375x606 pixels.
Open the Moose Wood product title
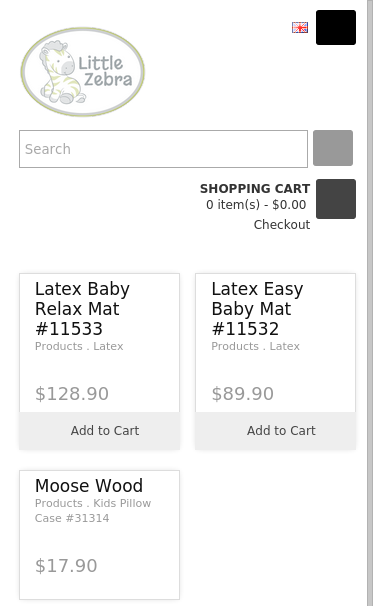click(x=89, y=486)
